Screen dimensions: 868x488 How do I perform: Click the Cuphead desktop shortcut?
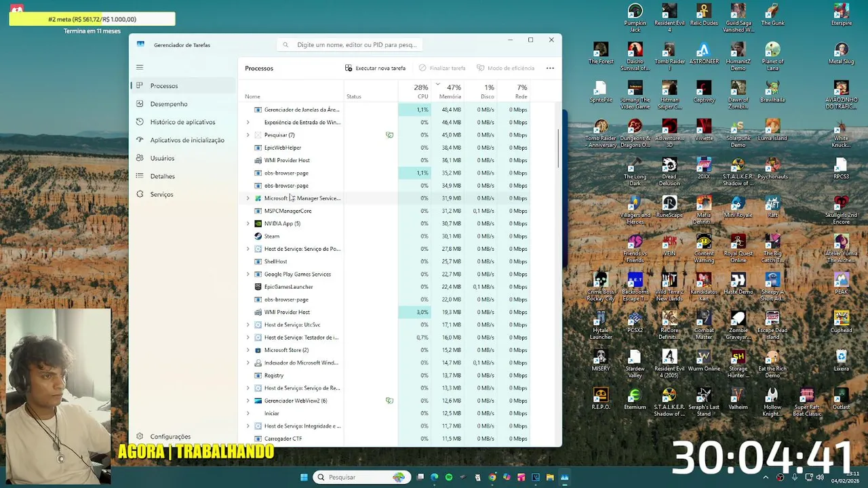(842, 323)
